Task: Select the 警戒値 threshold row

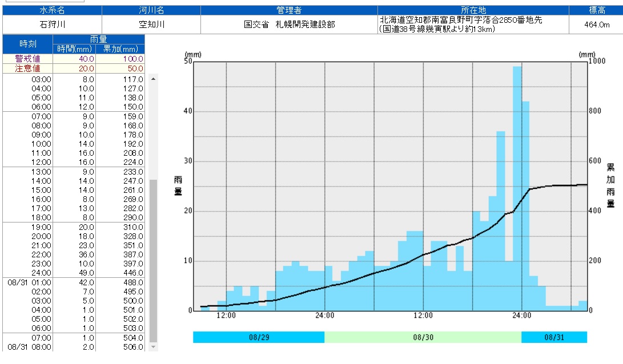Action: [x=74, y=59]
